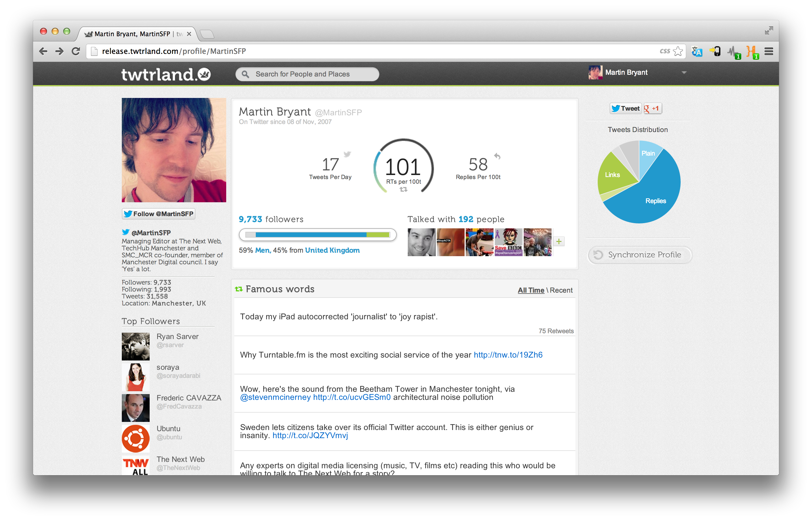Open the translate extension icon
812x521 pixels.
click(x=697, y=52)
